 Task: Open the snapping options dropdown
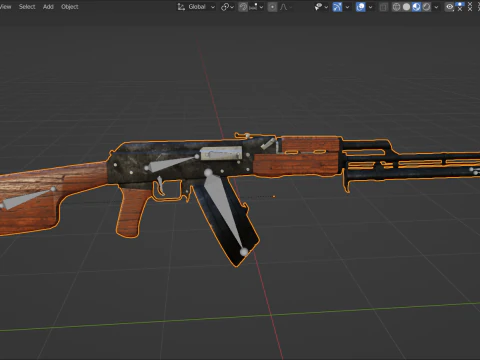[256, 7]
